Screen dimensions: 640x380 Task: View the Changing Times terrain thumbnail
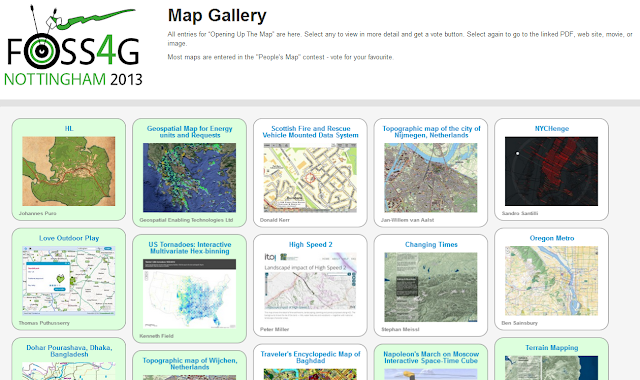431,287
